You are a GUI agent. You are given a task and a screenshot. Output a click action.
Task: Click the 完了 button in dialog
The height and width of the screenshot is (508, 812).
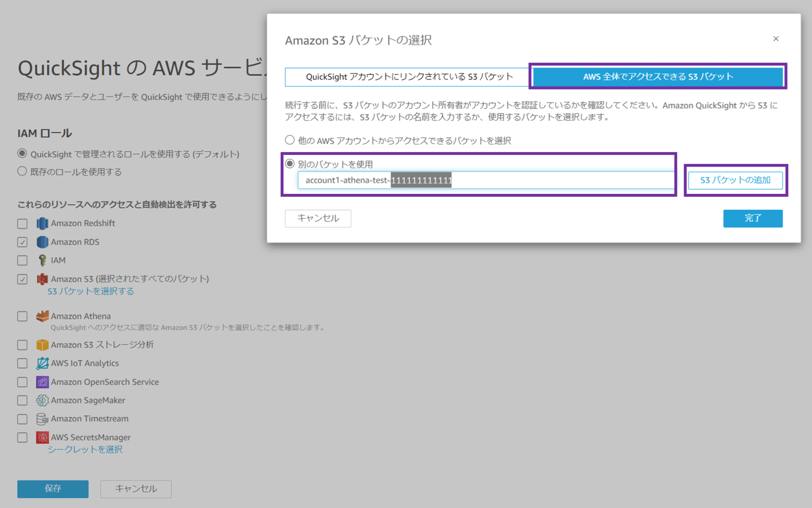753,218
